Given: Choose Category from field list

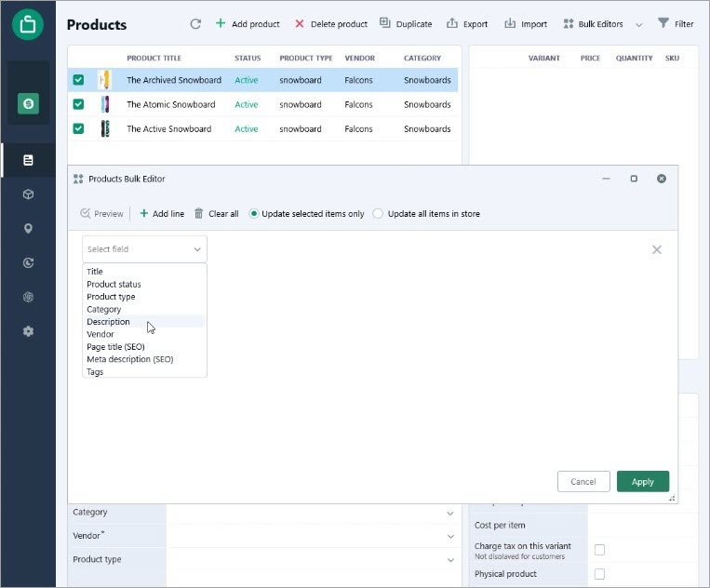Looking at the screenshot, I should 103,310.
